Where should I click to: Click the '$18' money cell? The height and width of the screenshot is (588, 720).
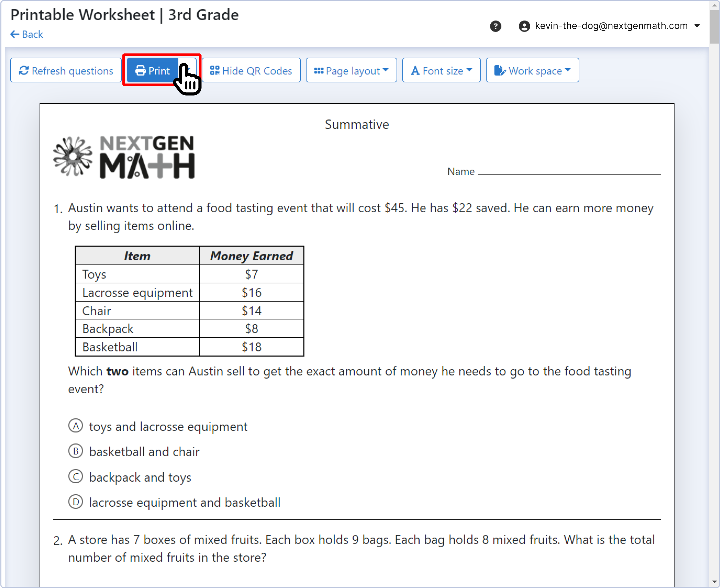point(252,347)
